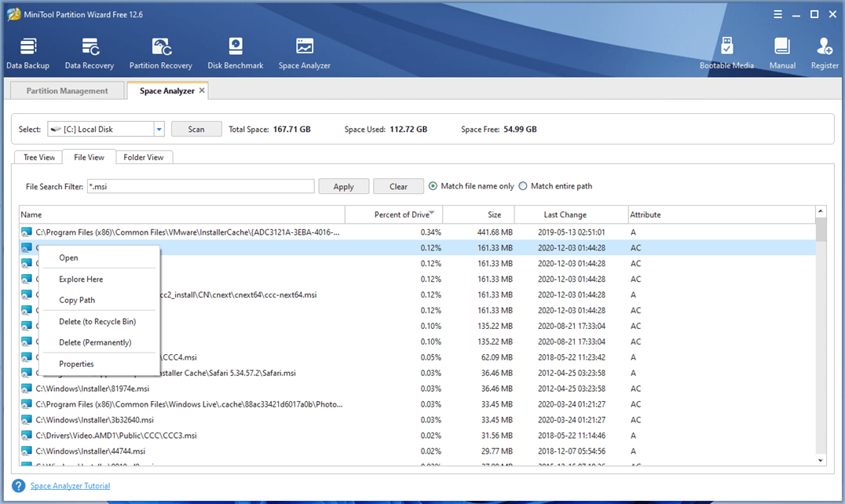845x504 pixels.
Task: Close the Space Analyzer tab
Action: tap(202, 90)
